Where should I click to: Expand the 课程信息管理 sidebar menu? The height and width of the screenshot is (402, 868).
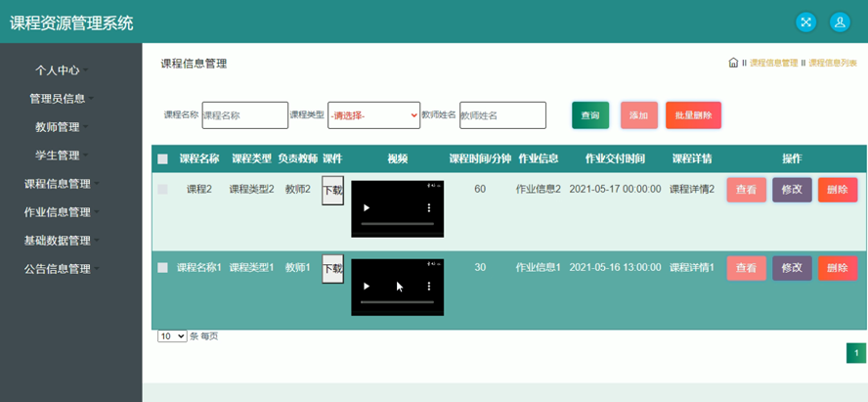coord(62,184)
